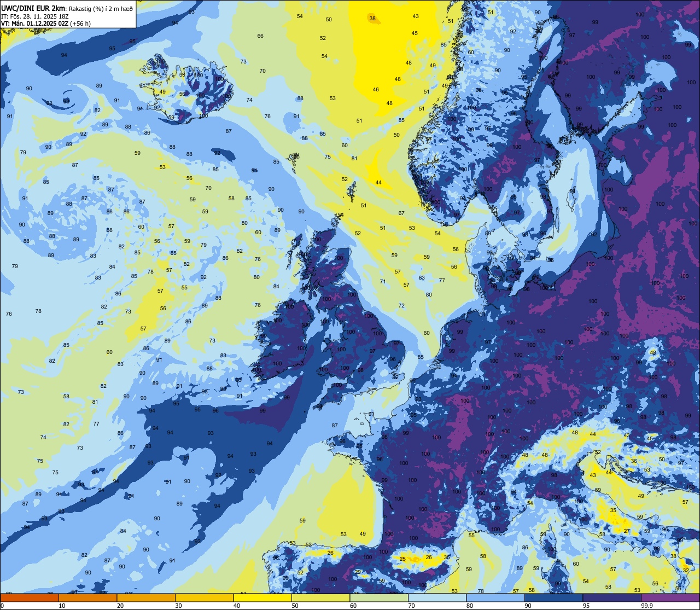Click the 95–99.9 dark navy legend swatch

point(612,597)
